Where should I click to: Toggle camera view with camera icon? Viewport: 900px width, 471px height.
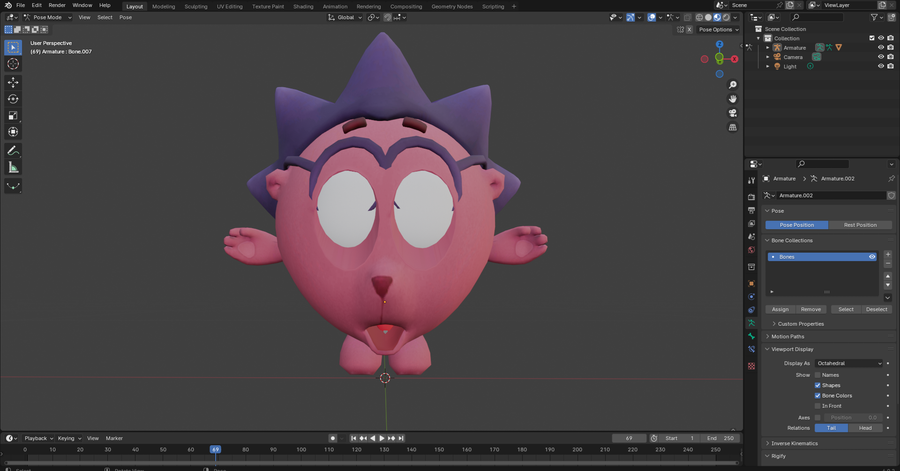pos(732,113)
